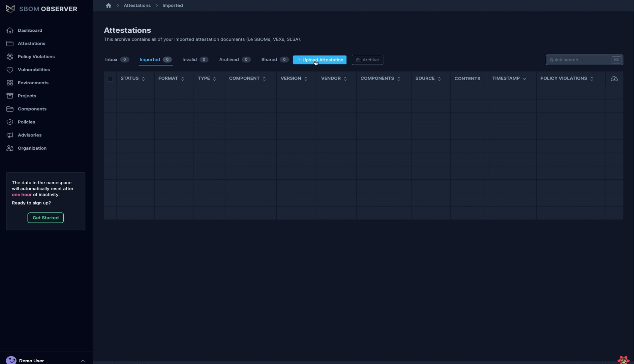
Task: Click the Upload Attestation button
Action: tap(320, 60)
